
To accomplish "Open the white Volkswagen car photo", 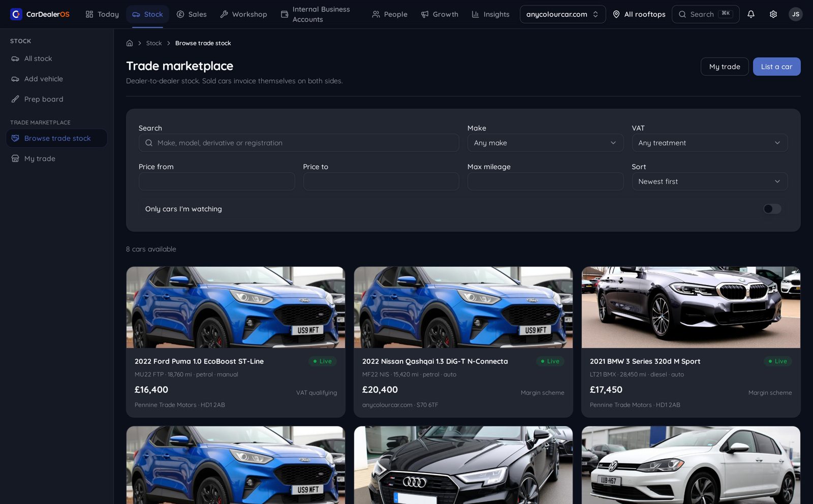I will (691, 465).
